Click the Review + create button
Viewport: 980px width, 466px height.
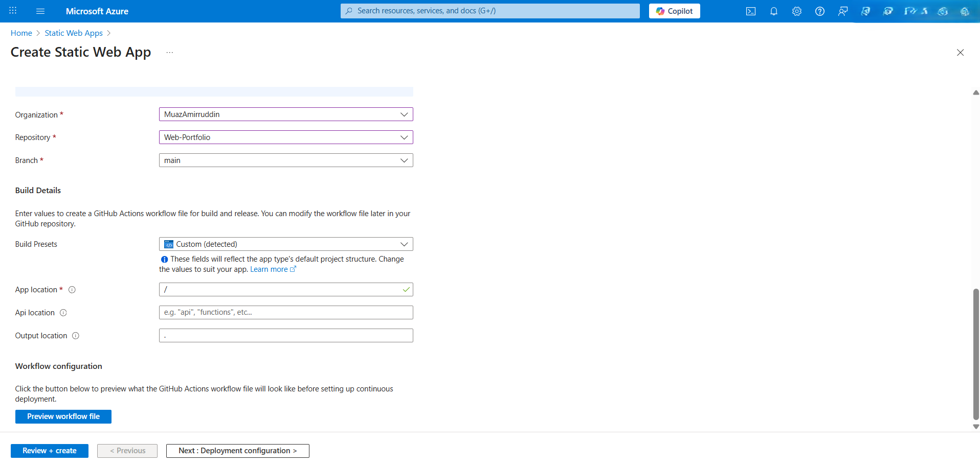pos(49,451)
